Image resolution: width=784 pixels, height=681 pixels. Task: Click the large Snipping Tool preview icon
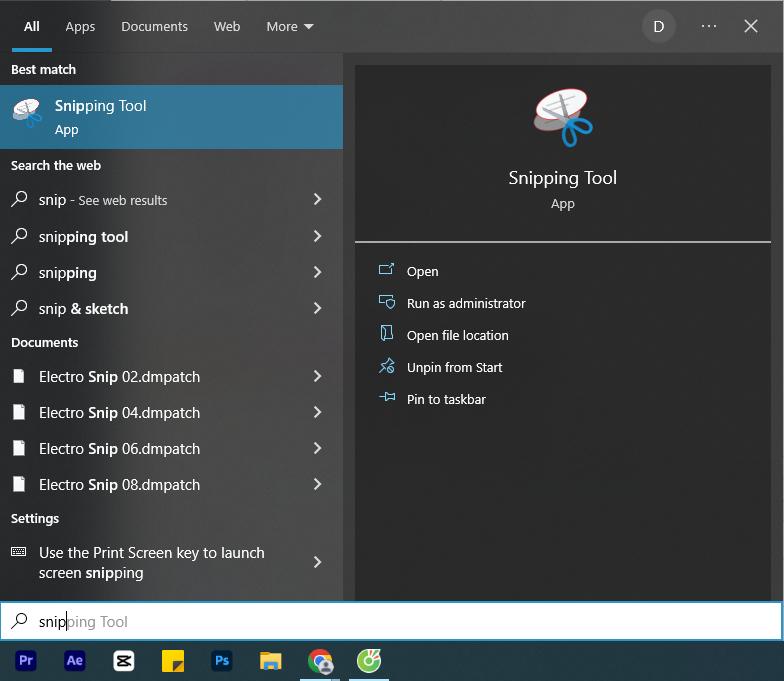point(562,118)
